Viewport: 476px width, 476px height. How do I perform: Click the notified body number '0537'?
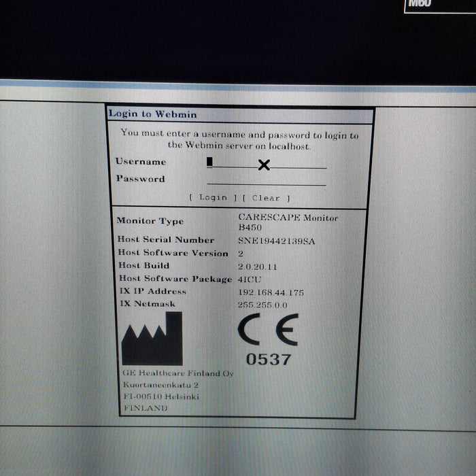click(x=269, y=360)
